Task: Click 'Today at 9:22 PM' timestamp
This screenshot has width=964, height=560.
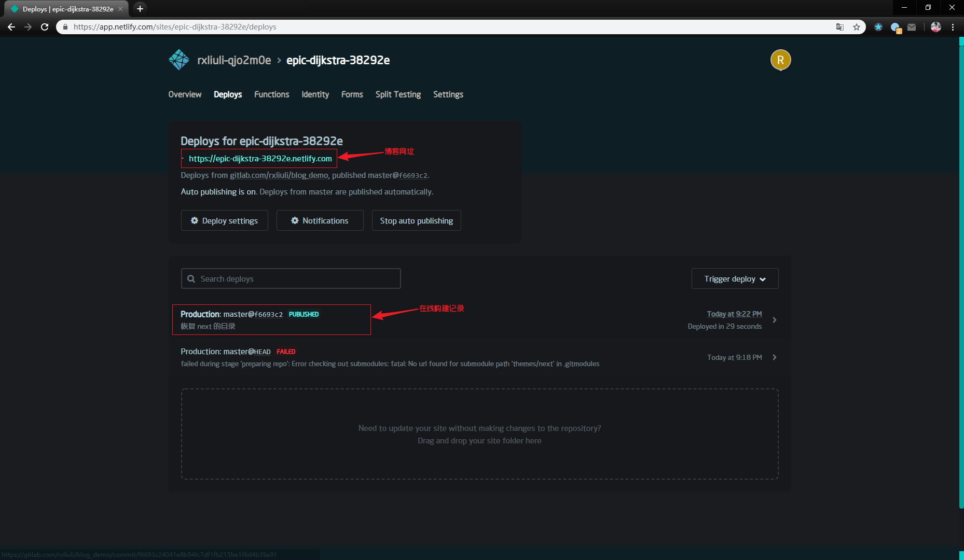Action: click(734, 314)
